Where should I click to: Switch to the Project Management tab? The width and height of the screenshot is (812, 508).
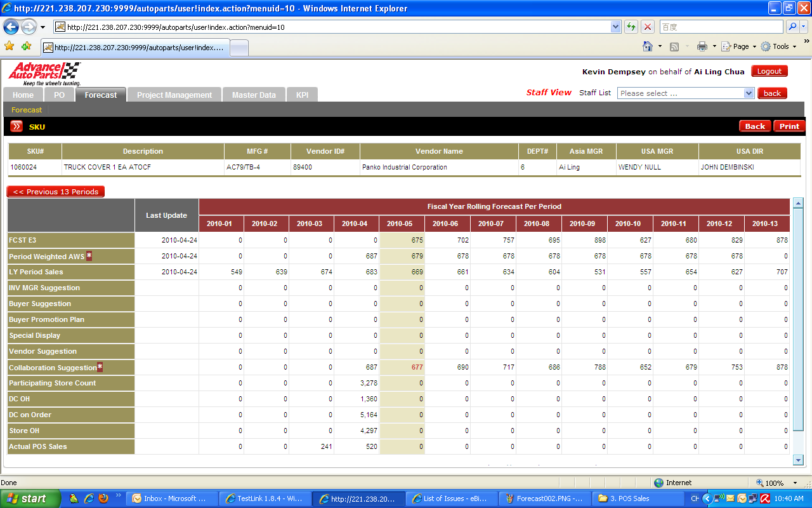174,95
